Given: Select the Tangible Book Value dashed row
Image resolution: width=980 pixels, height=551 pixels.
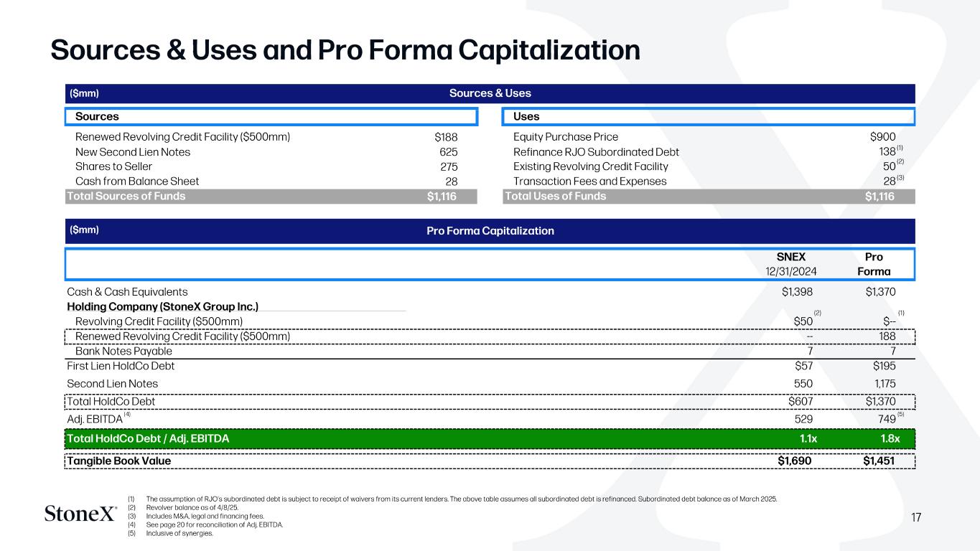Looking at the screenshot, I should (490, 461).
